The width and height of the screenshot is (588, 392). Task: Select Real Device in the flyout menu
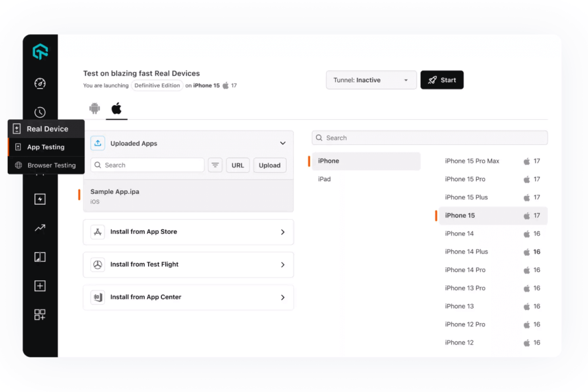coord(46,129)
